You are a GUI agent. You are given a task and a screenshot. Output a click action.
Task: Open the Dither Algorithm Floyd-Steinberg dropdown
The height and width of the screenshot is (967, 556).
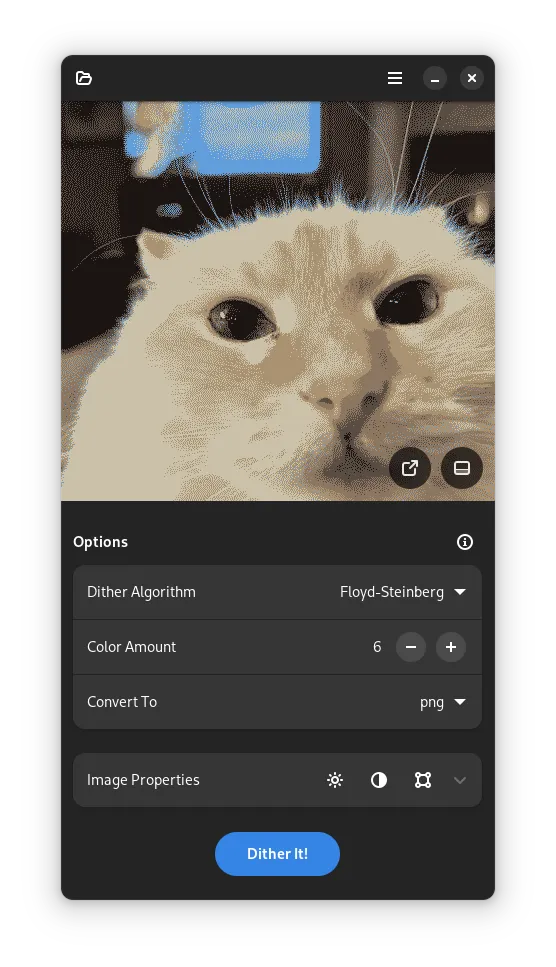(403, 592)
